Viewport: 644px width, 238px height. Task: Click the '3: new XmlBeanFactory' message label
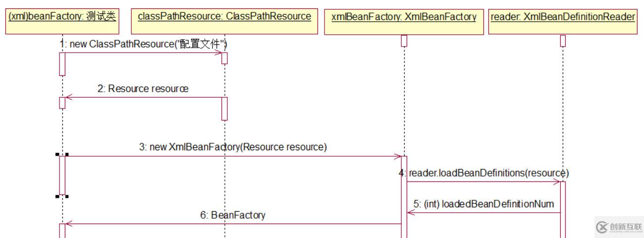[233, 147]
